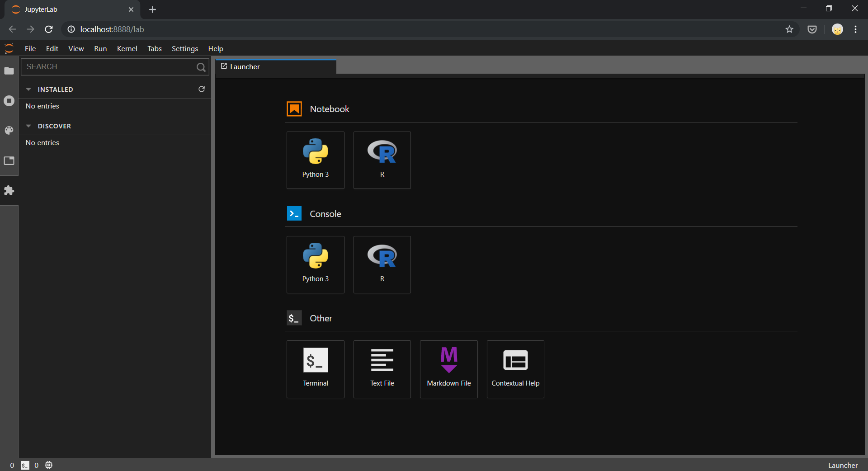Open the File Browser sidebar icon
Image resolution: width=868 pixels, height=471 pixels.
(9, 71)
